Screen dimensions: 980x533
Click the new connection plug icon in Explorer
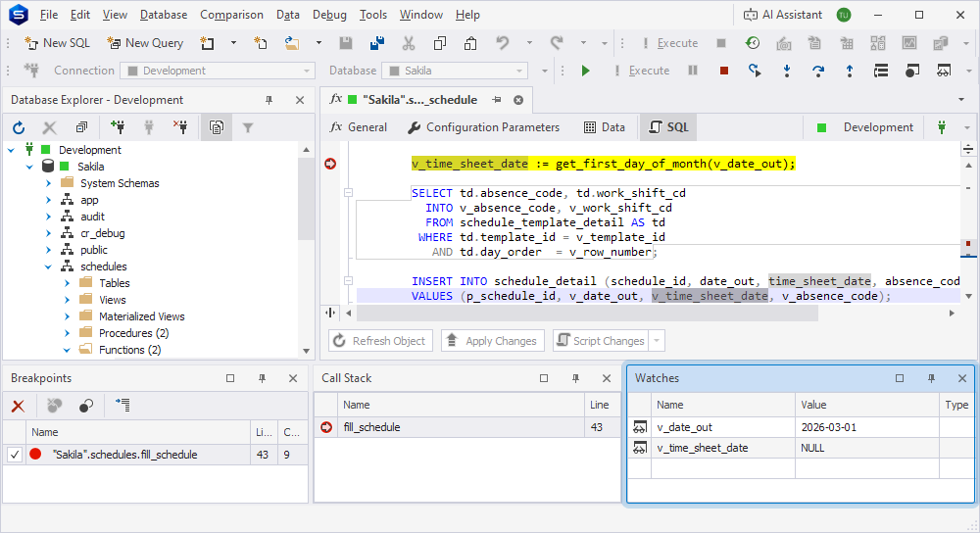click(118, 128)
